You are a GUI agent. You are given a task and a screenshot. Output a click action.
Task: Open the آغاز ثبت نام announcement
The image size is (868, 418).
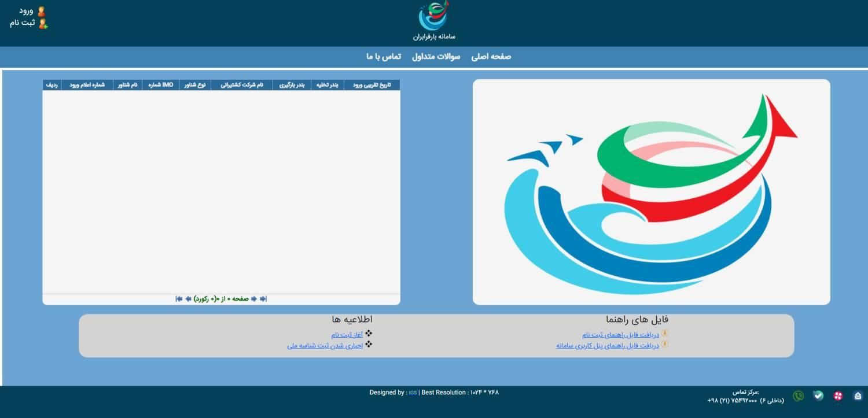347,335
